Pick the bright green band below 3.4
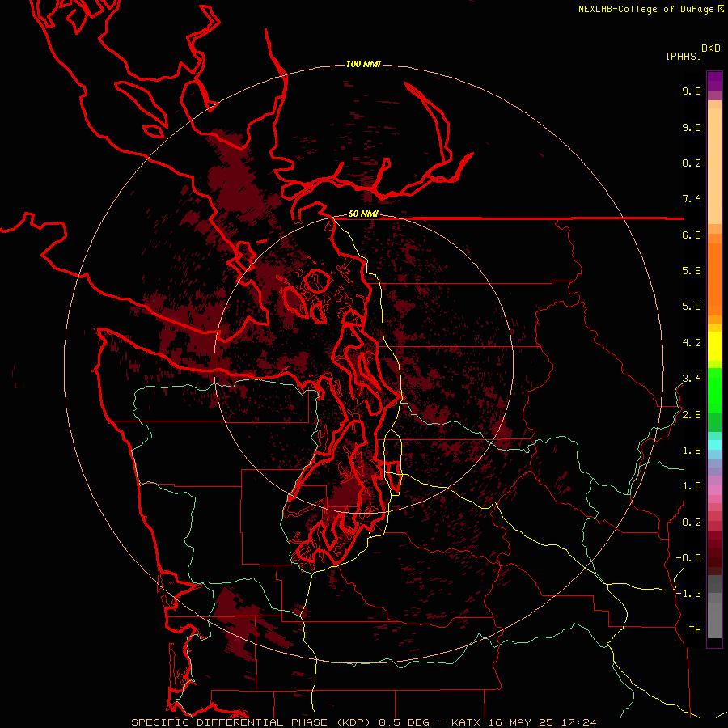Image resolution: width=728 pixels, height=728 pixels. tap(714, 391)
